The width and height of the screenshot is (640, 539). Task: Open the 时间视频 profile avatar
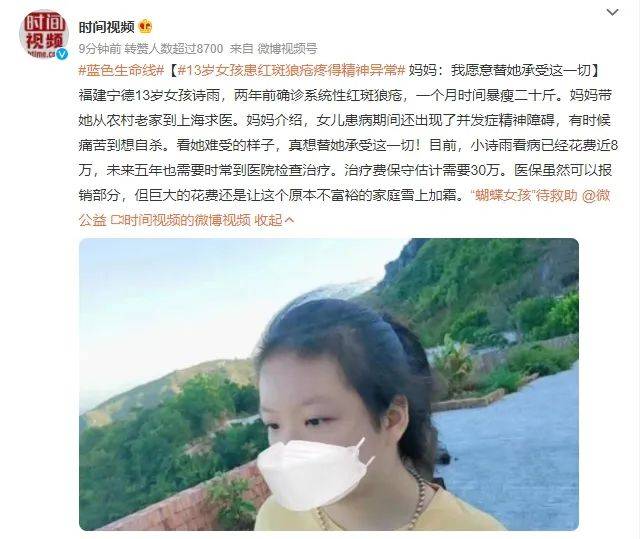tap(44, 34)
